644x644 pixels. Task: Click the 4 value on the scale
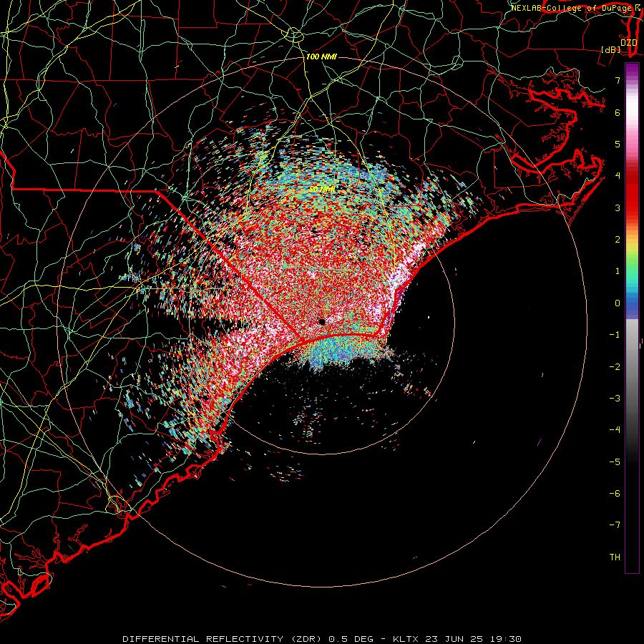pyautogui.click(x=618, y=176)
